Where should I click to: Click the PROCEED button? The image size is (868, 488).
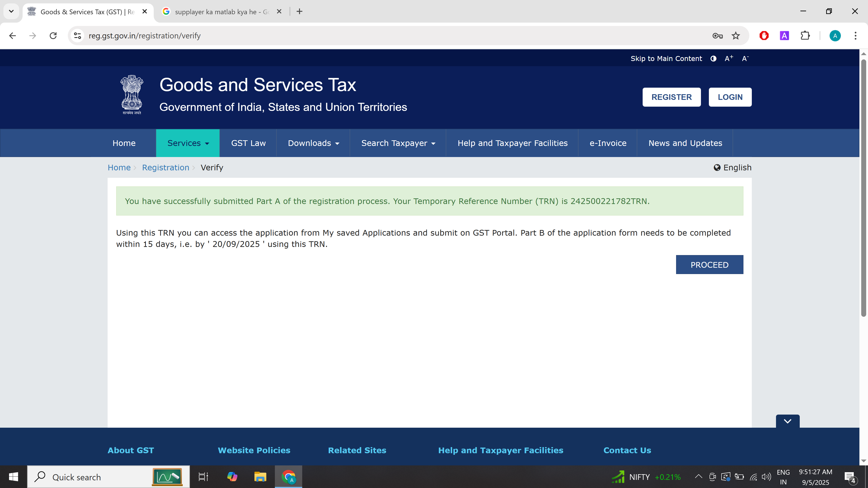[709, 265]
